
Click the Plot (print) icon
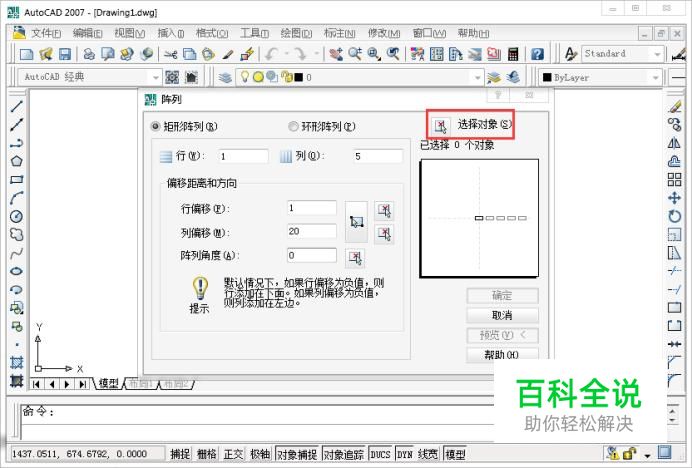click(x=89, y=54)
